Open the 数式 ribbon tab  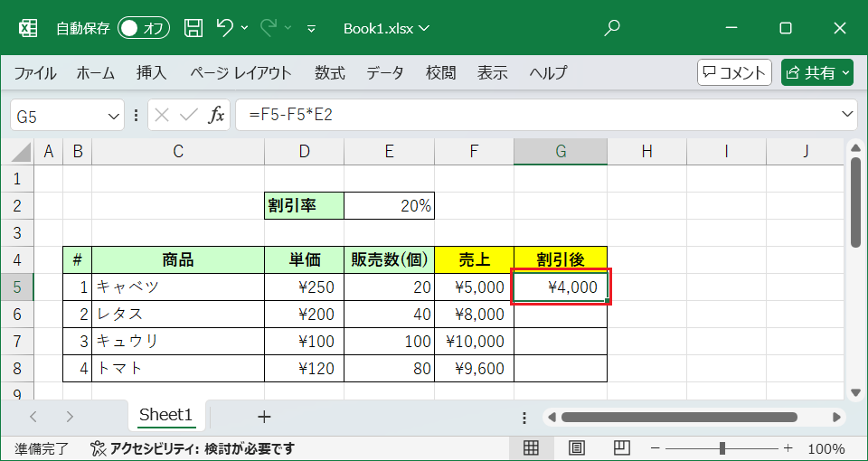(329, 73)
